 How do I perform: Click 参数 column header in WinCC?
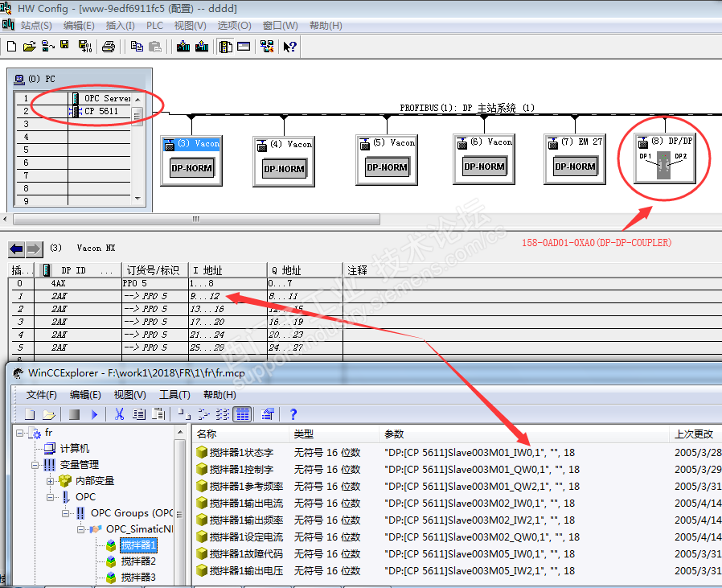click(524, 434)
